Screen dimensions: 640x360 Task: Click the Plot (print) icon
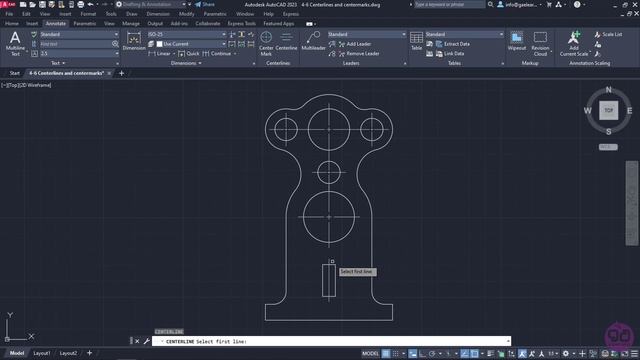pos(80,4)
